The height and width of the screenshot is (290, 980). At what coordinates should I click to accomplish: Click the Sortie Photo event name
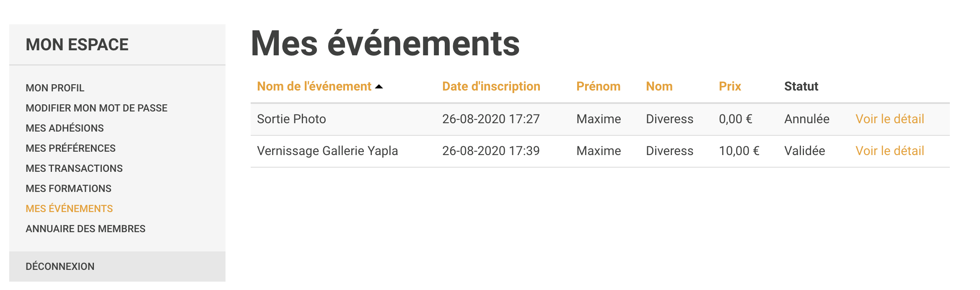[291, 119]
